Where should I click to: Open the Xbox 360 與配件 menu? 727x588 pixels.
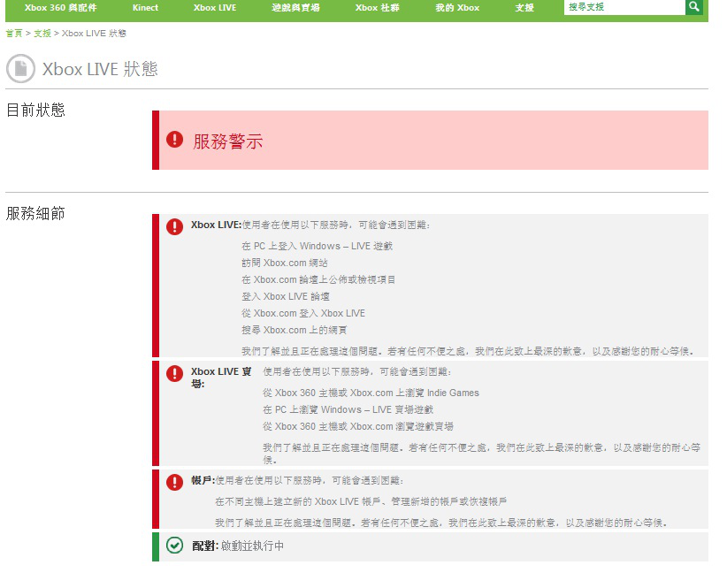61,8
